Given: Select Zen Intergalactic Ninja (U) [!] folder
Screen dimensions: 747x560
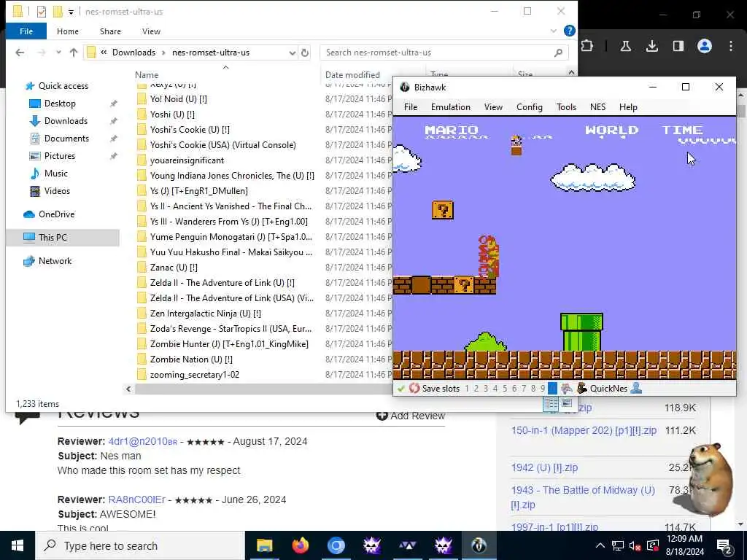Looking at the screenshot, I should (205, 314).
